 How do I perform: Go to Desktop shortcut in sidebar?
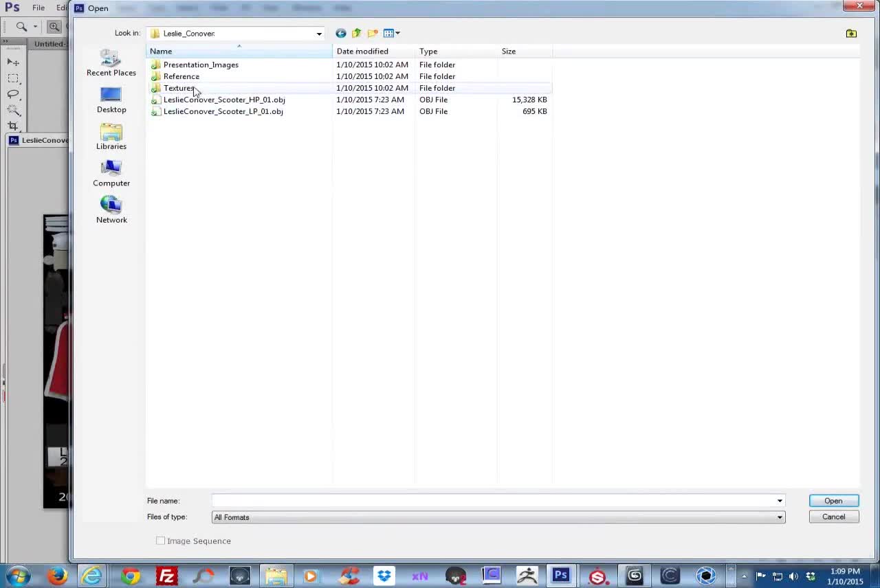111,100
